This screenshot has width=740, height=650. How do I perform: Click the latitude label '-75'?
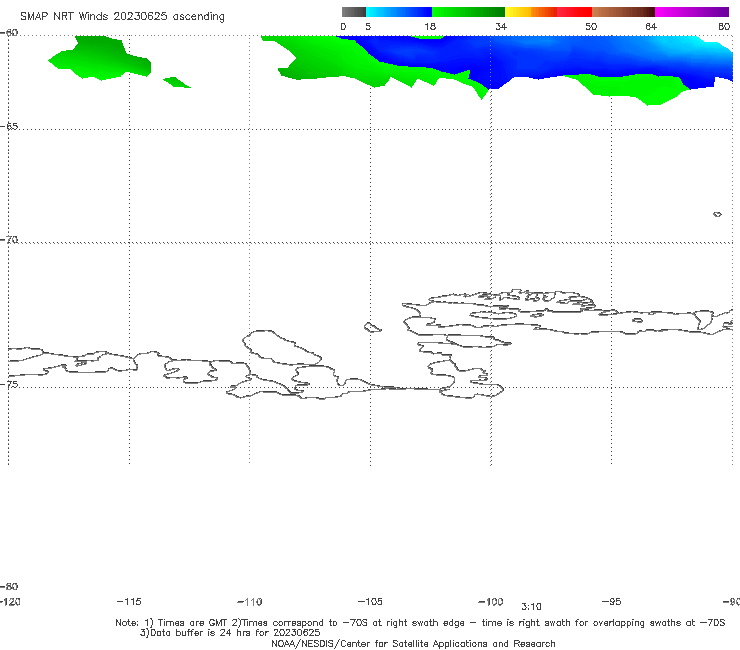(x=9, y=384)
